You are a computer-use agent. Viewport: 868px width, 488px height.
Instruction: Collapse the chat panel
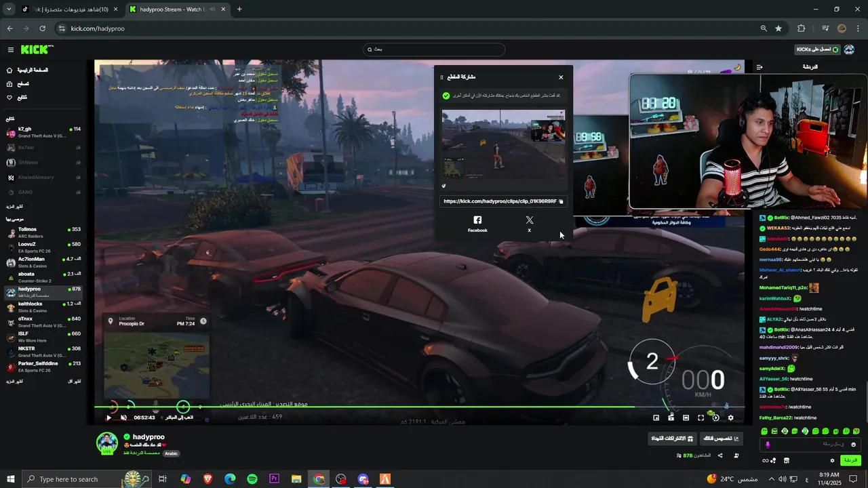pyautogui.click(x=759, y=67)
